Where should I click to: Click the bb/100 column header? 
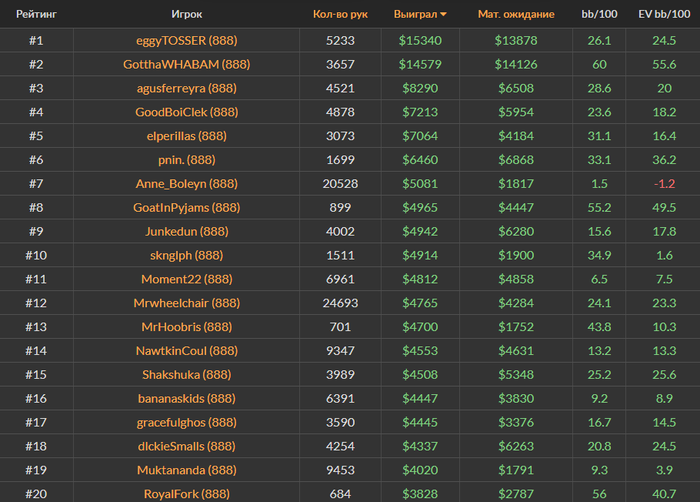tap(599, 14)
